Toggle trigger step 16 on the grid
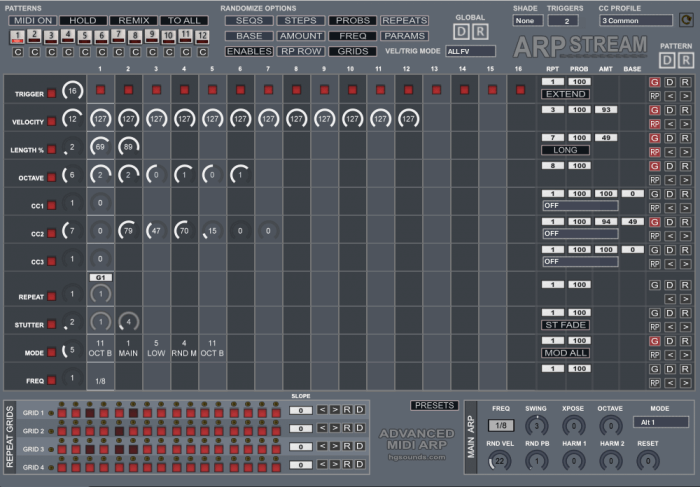Viewport: 700px width, 487px height. tap(521, 90)
